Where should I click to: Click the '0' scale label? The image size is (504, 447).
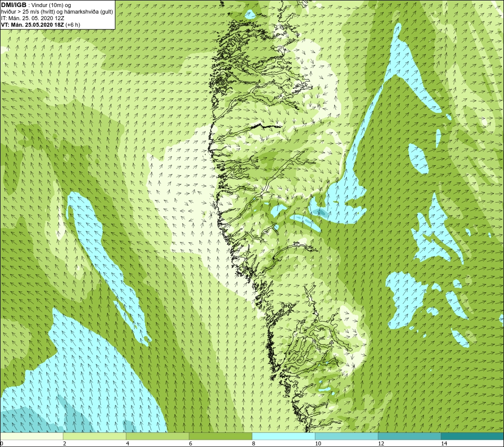(x=2, y=443)
